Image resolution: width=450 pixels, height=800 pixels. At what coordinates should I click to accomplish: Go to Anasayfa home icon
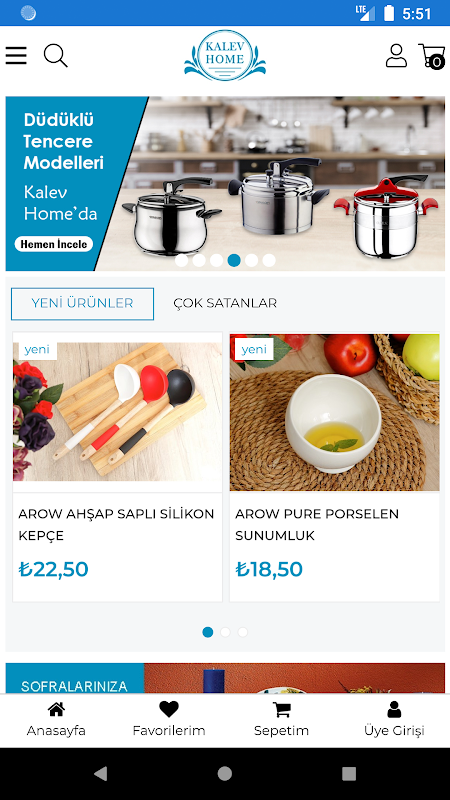(x=56, y=709)
